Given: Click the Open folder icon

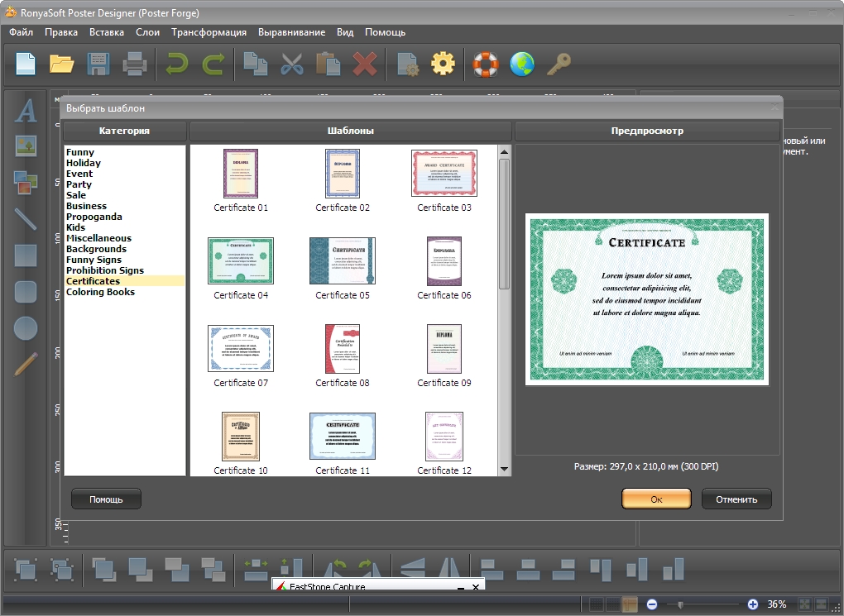Looking at the screenshot, I should 62,64.
